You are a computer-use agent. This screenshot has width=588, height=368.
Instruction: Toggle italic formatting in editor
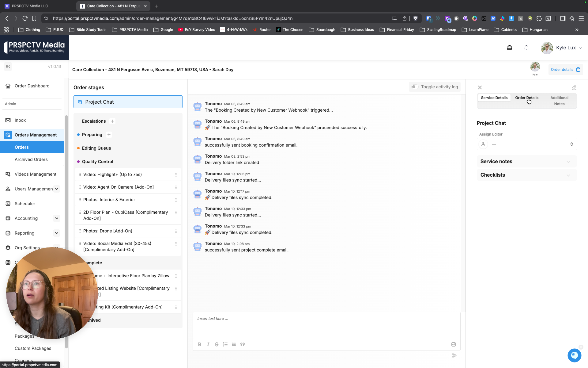208,344
